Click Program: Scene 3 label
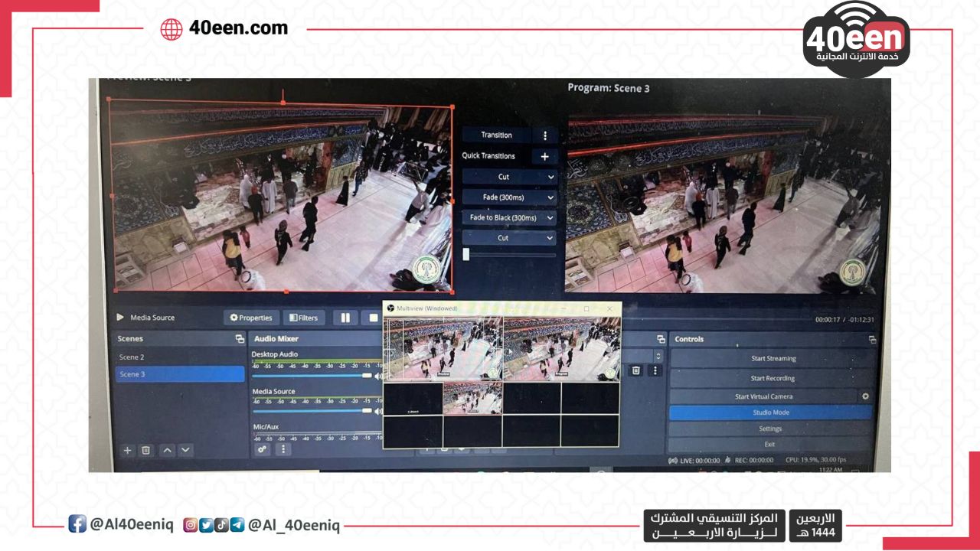 click(x=609, y=88)
